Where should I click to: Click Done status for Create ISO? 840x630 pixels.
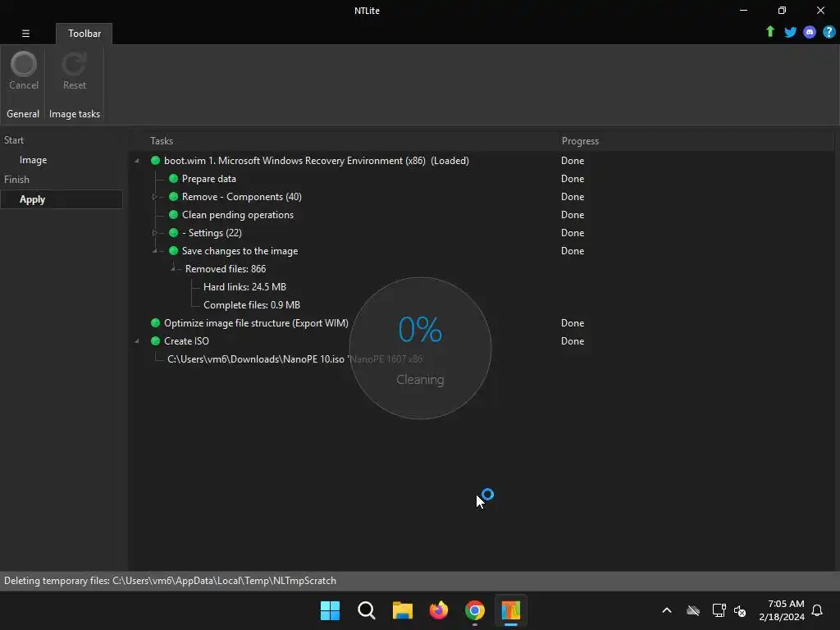pos(572,340)
